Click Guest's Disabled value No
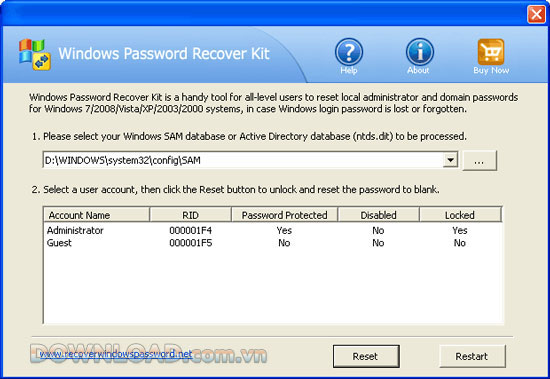Screen dimensions: 550x379 point(378,243)
